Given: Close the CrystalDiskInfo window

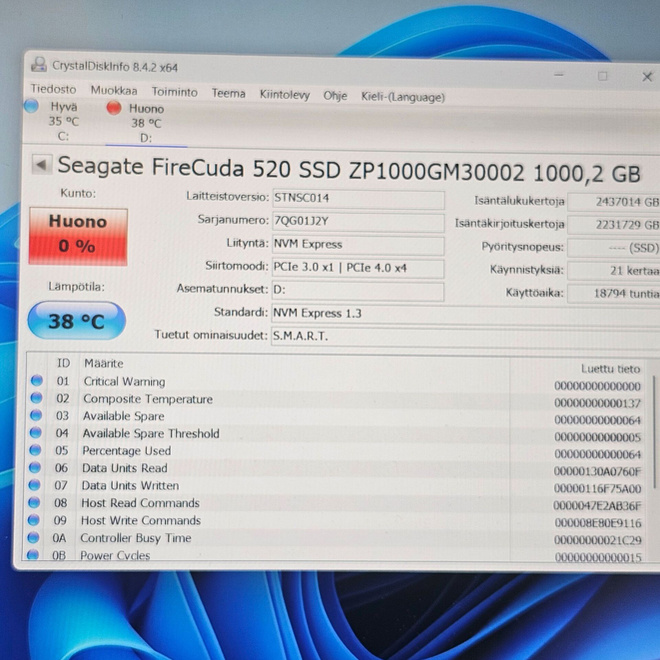Looking at the screenshot, I should (647, 77).
